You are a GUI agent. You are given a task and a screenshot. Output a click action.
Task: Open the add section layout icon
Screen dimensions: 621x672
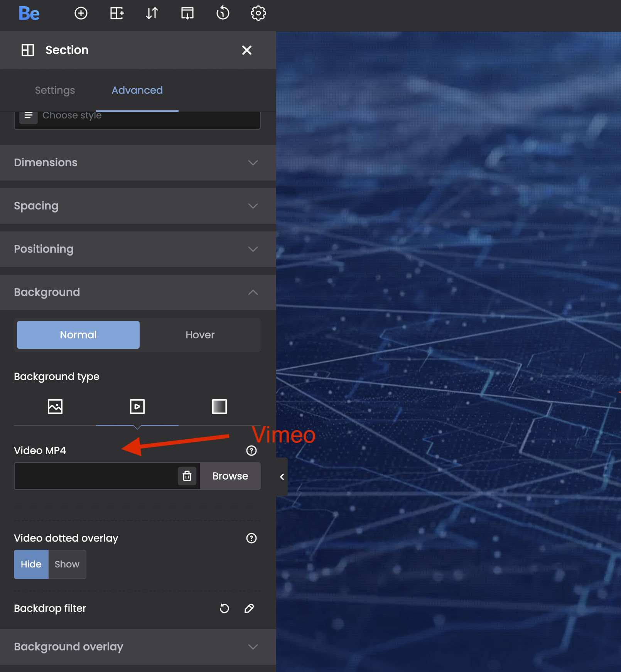tap(116, 14)
